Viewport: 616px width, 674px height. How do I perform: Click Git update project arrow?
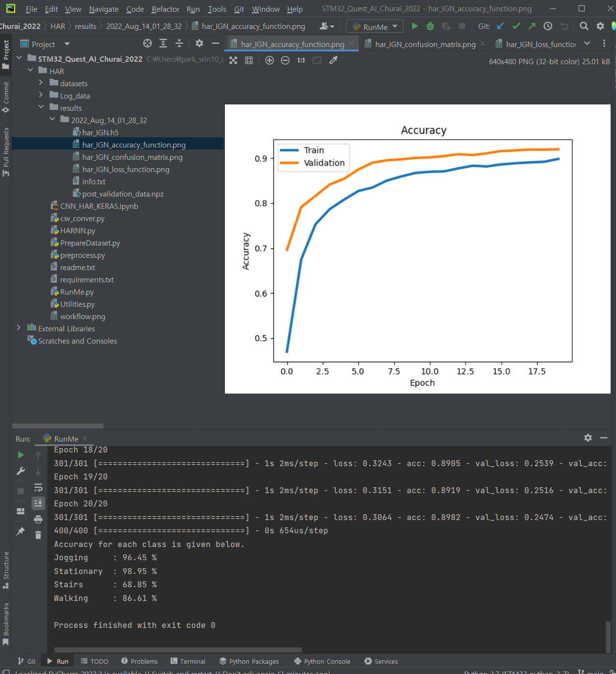coord(500,26)
